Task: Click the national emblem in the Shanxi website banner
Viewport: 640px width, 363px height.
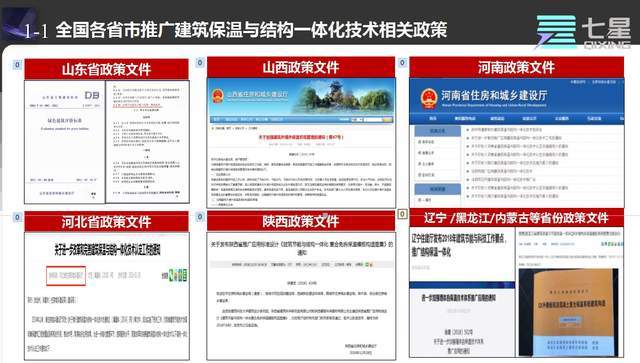Action: 218,96
